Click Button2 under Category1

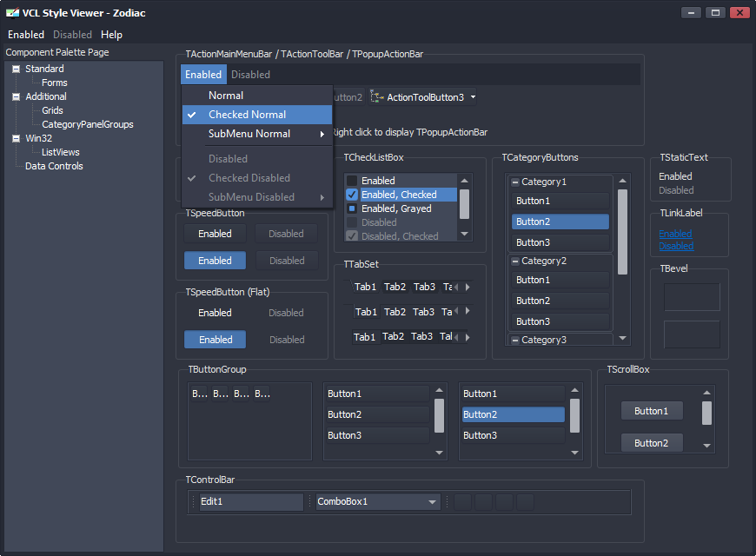point(560,222)
